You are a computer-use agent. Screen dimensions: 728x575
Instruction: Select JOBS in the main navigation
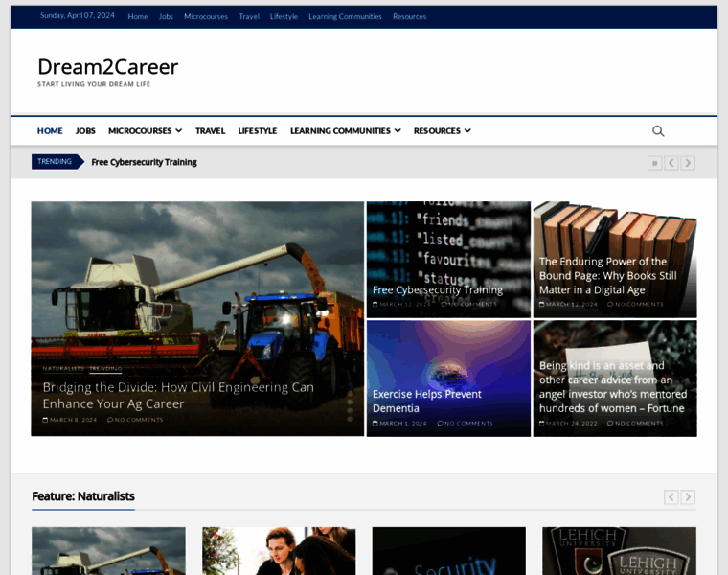click(x=85, y=131)
